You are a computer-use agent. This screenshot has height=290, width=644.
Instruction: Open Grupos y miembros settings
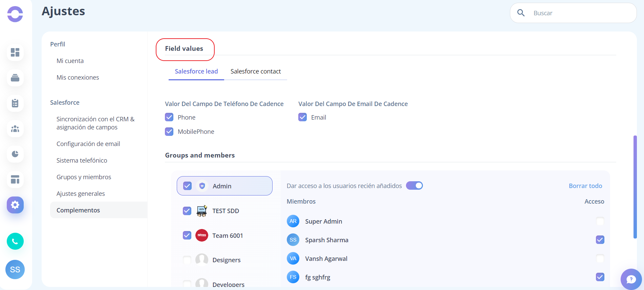(x=84, y=177)
